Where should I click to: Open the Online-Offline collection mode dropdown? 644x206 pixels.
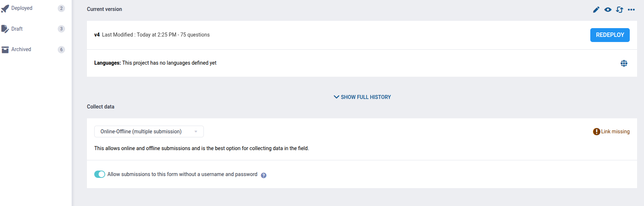pos(149,131)
